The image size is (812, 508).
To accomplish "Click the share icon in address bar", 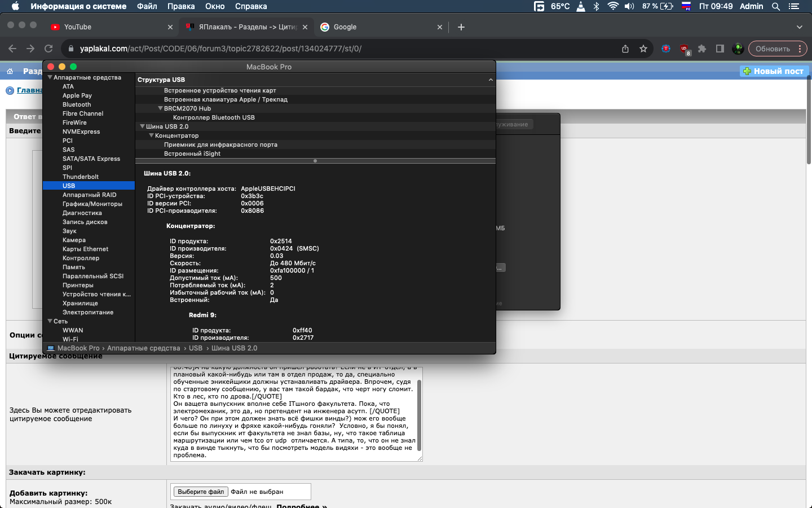I will pos(625,49).
